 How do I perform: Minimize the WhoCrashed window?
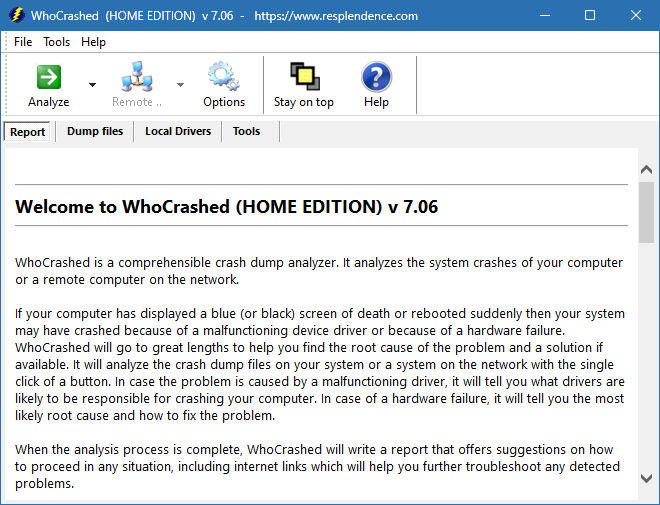click(x=545, y=16)
